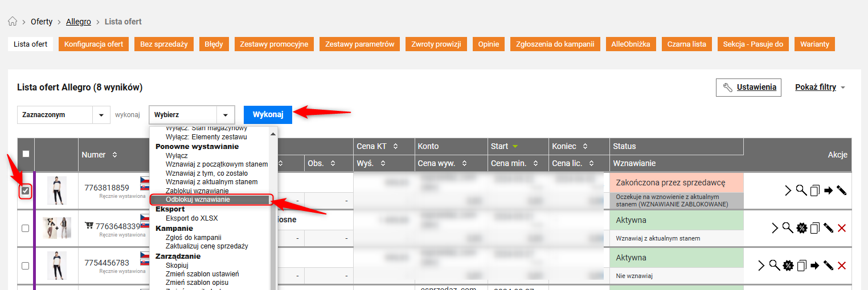Image resolution: width=868 pixels, height=290 pixels.
Task: Check the checkbox for offer 7754456783
Action: (x=25, y=266)
